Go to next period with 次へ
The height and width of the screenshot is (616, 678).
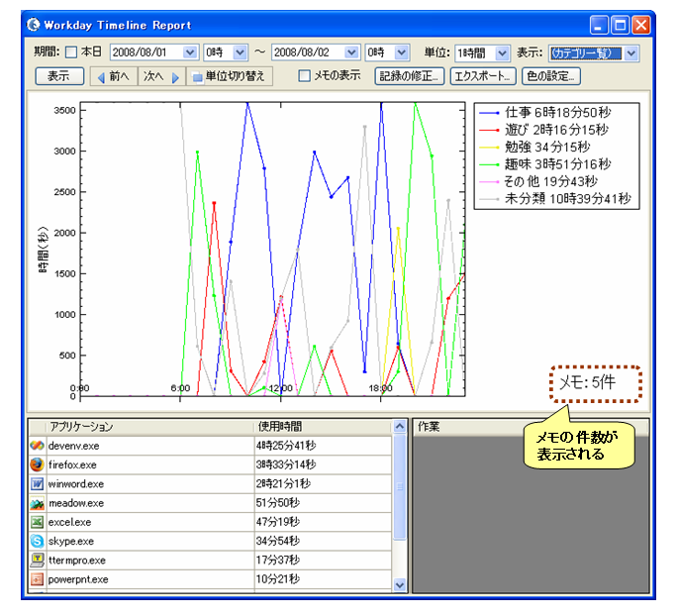(x=161, y=76)
